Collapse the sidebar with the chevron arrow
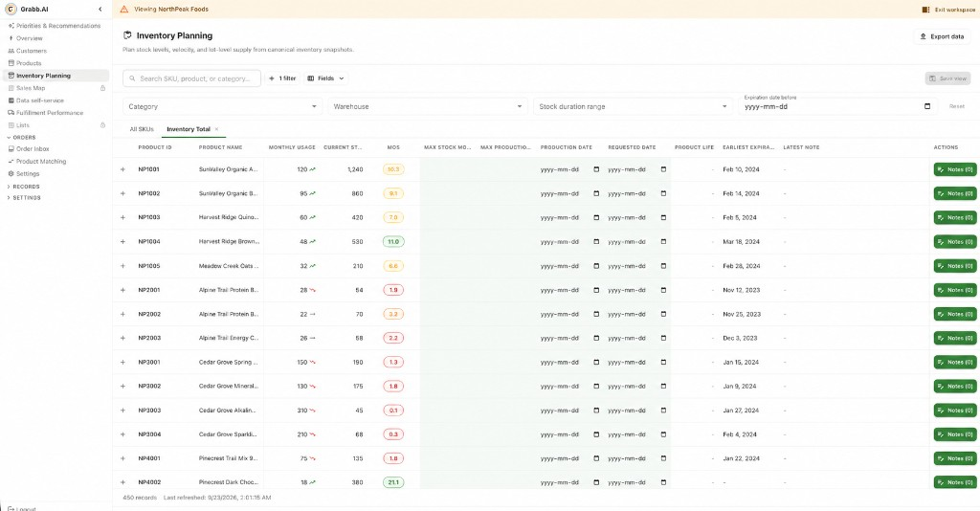The image size is (980, 511). coord(100,10)
